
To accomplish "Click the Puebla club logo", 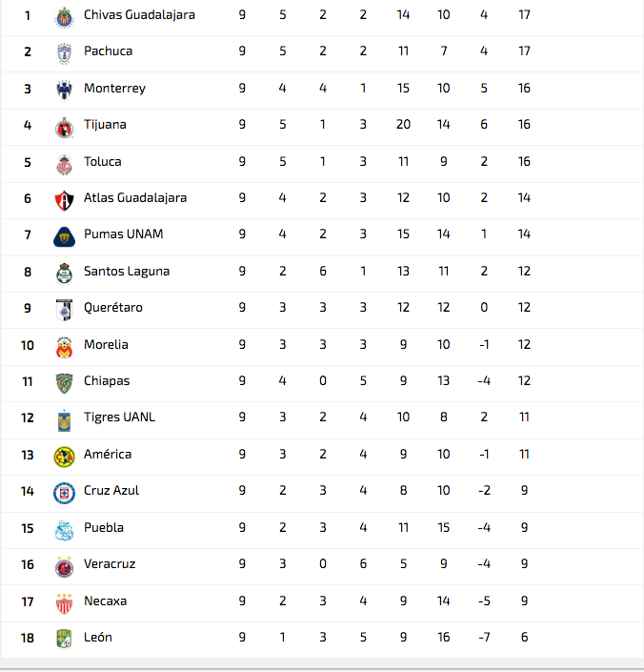I will [64, 531].
